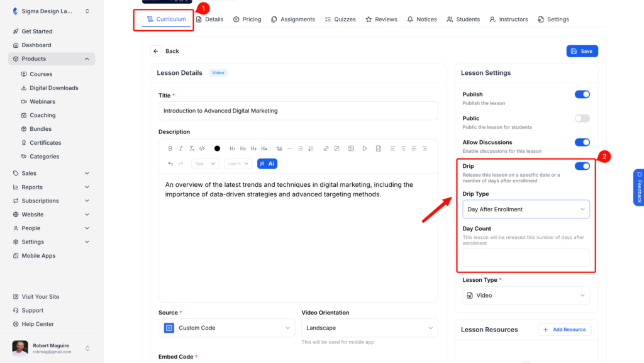The width and height of the screenshot is (644, 363).
Task: Open the Drip Type dropdown
Action: 526,209
